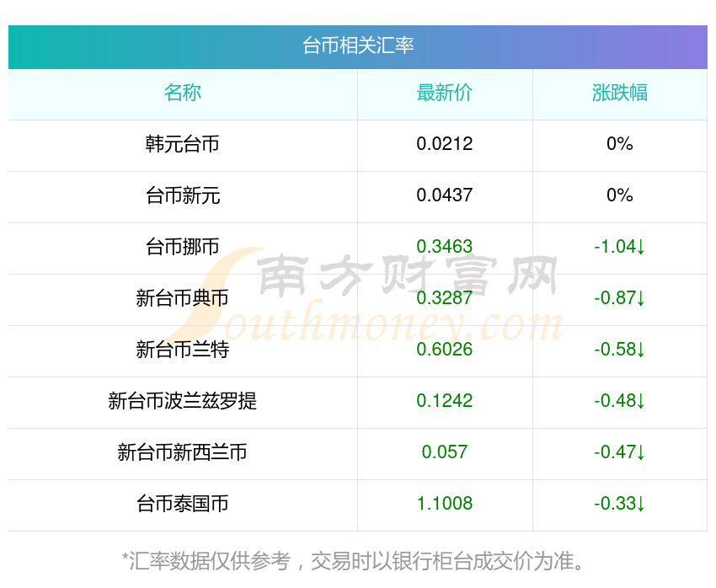Viewport: 716px width, 588px height.
Task: Click the price 0.6026
Action: [444, 350]
